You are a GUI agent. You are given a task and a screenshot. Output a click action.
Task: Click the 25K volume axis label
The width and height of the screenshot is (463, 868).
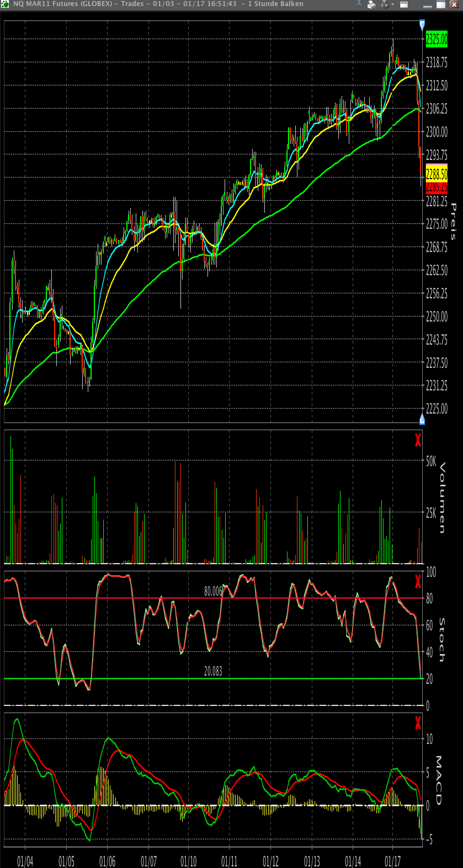click(432, 513)
